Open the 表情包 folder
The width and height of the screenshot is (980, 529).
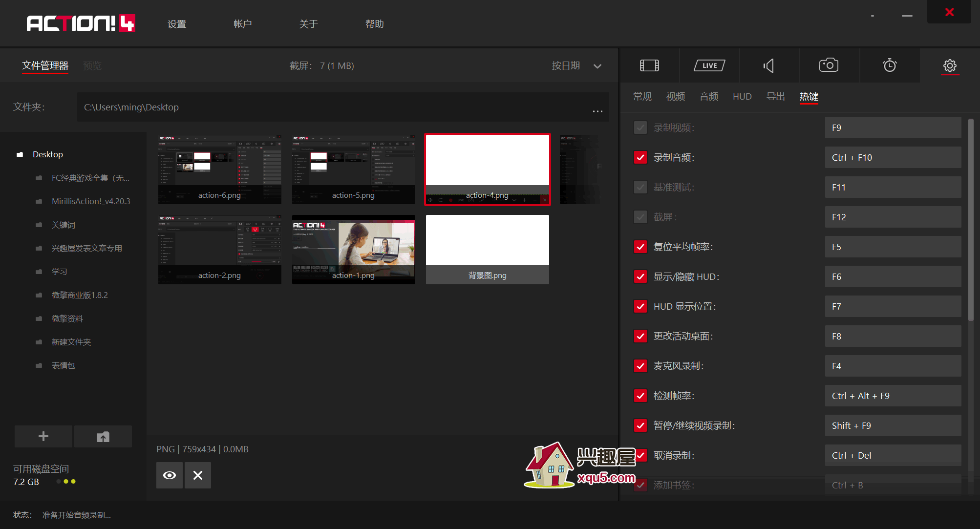point(64,365)
